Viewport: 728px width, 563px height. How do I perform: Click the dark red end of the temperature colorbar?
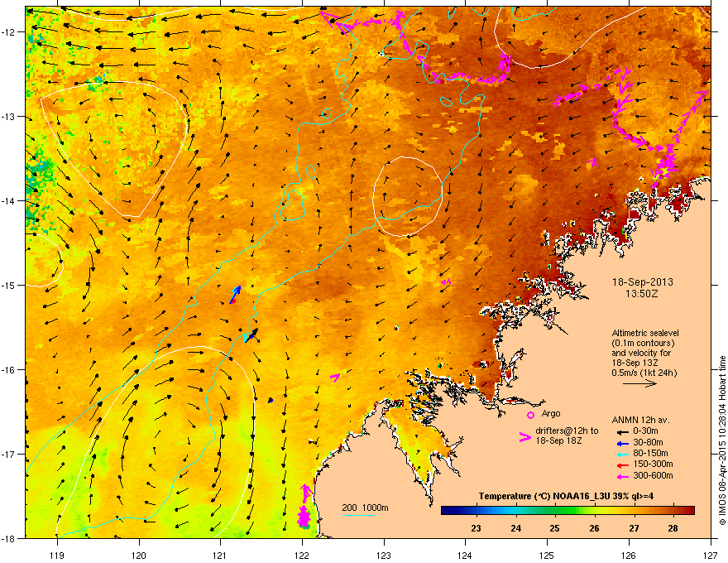coord(689,511)
